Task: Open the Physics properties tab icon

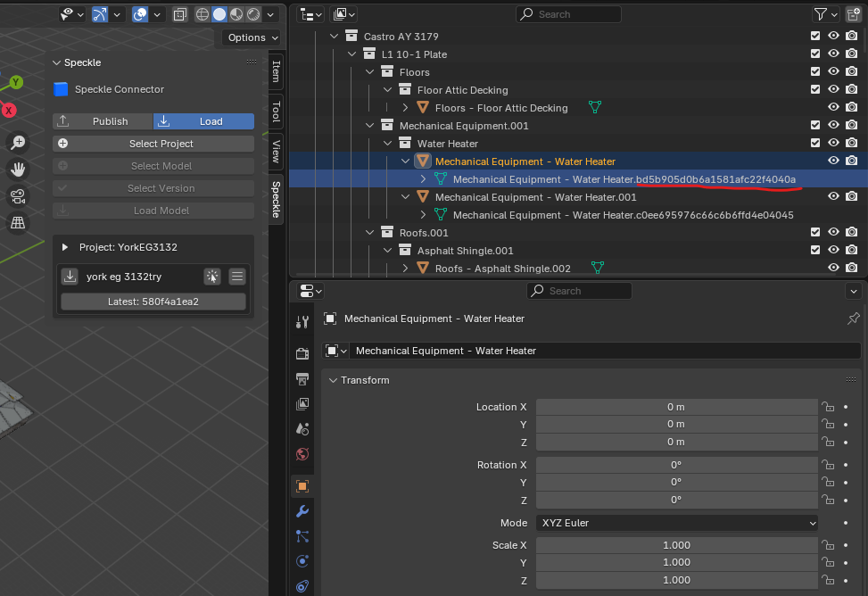Action: [x=302, y=561]
